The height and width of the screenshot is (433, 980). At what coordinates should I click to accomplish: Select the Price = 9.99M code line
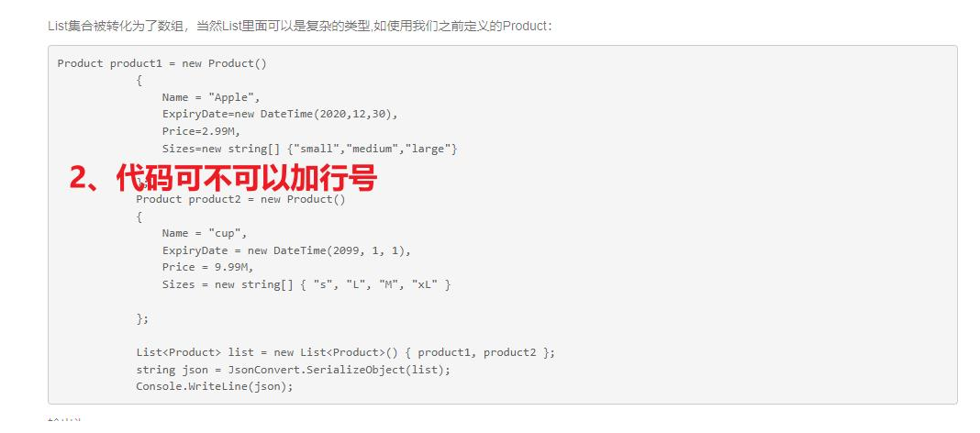click(x=207, y=268)
